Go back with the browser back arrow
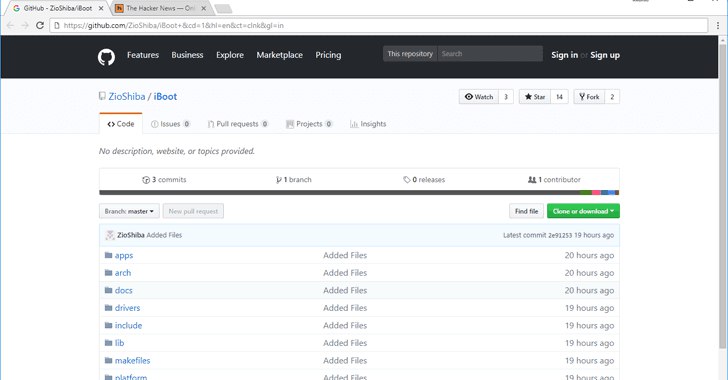728x380 pixels. pyautogui.click(x=10, y=26)
